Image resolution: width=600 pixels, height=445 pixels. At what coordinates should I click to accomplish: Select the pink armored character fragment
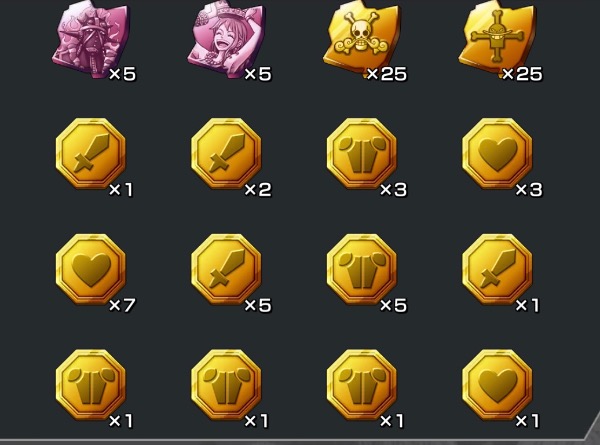click(91, 38)
